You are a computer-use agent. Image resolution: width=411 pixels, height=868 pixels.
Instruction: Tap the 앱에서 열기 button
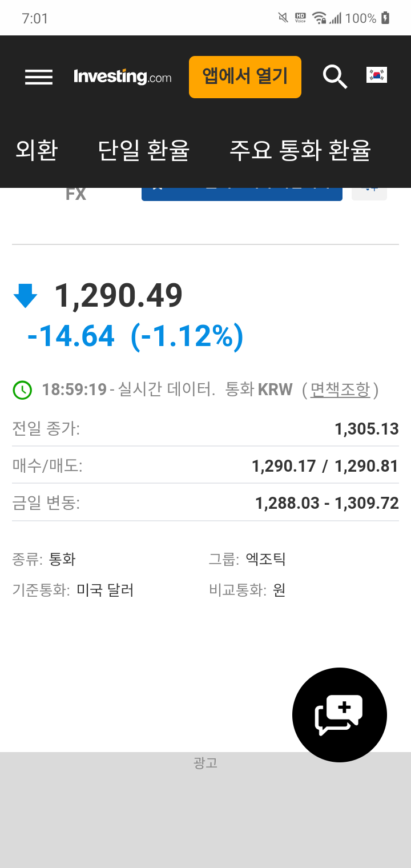pyautogui.click(x=245, y=77)
